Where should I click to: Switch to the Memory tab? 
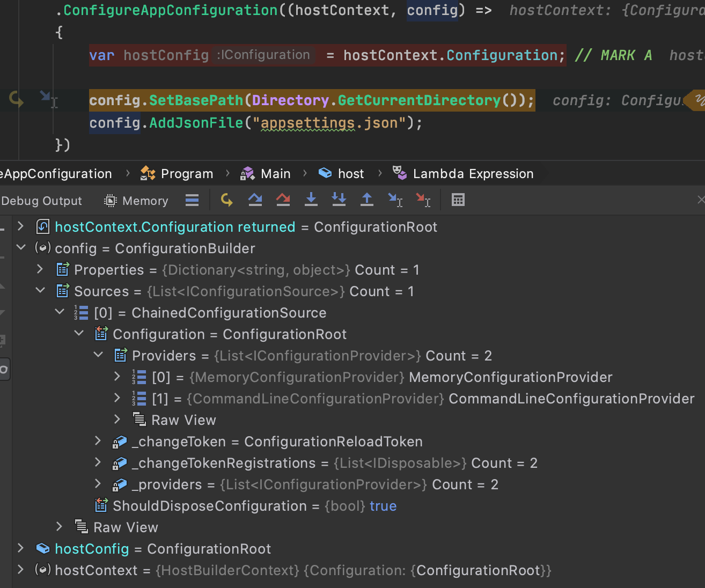point(136,200)
